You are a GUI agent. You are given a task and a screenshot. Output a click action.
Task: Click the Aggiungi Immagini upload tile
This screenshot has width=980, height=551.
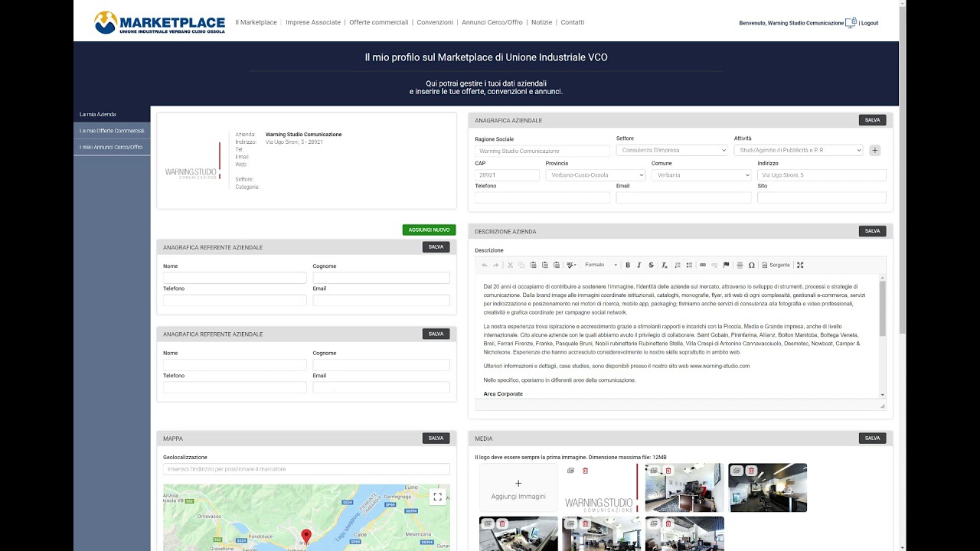pos(518,488)
